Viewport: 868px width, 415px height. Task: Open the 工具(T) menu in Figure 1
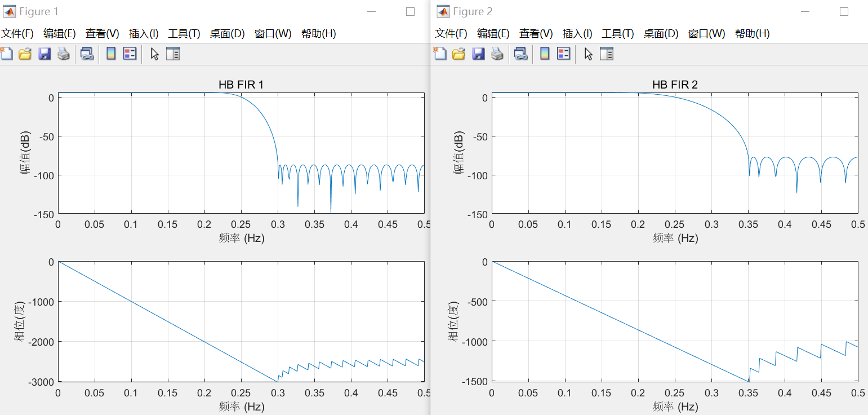184,33
